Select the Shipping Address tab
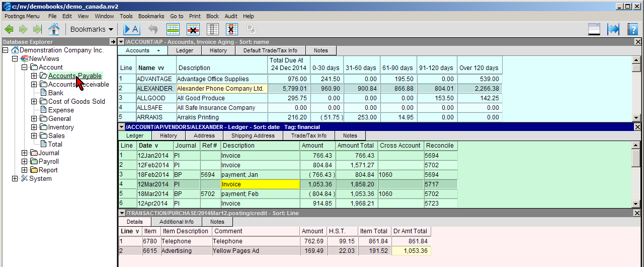644x267 pixels. pos(253,136)
